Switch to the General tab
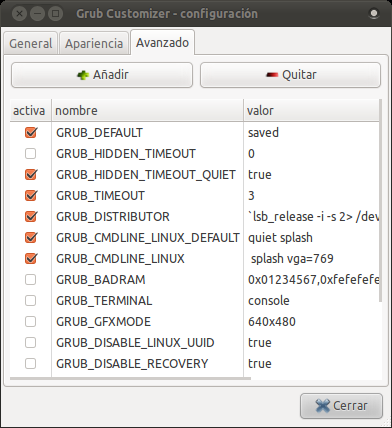392x428 pixels. click(31, 43)
